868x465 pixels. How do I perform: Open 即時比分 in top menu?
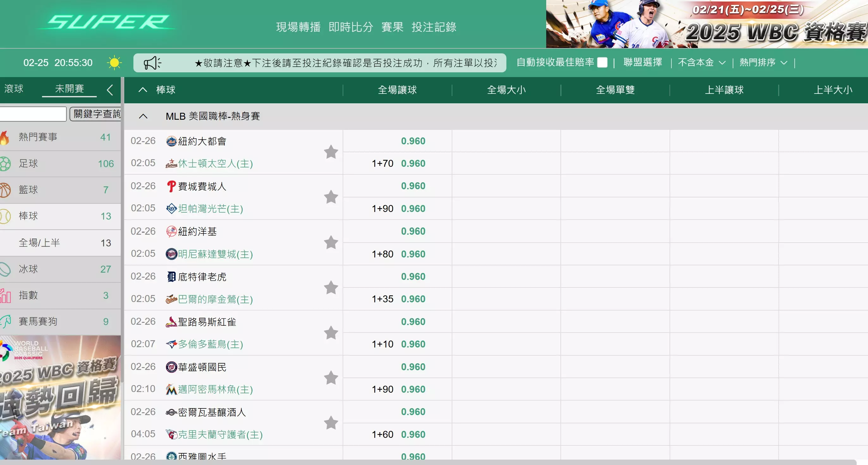coord(351,27)
